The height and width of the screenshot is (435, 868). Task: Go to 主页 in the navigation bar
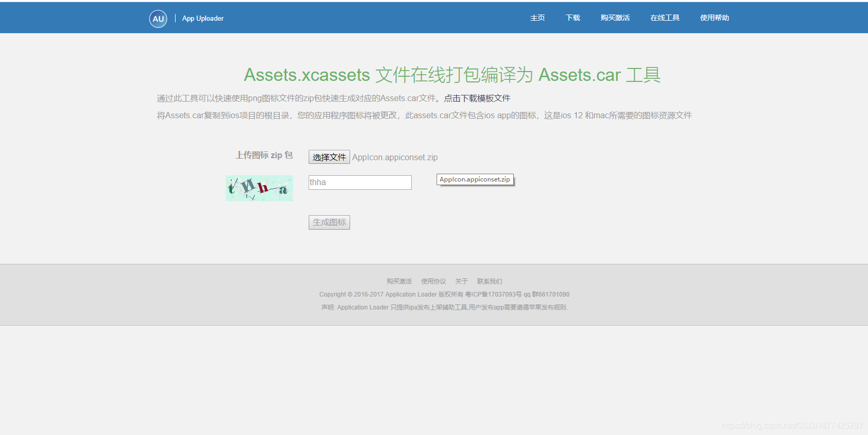coord(538,18)
